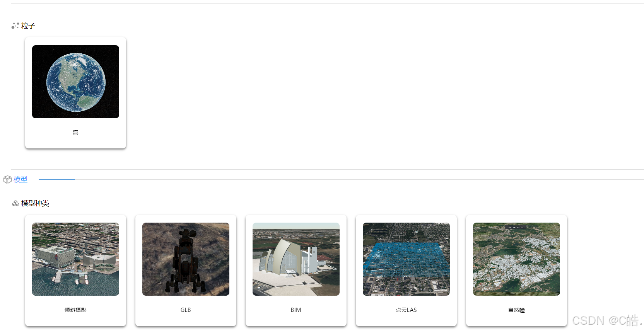
Task: Open the GLB helicopter model thumbnail
Action: click(x=186, y=259)
